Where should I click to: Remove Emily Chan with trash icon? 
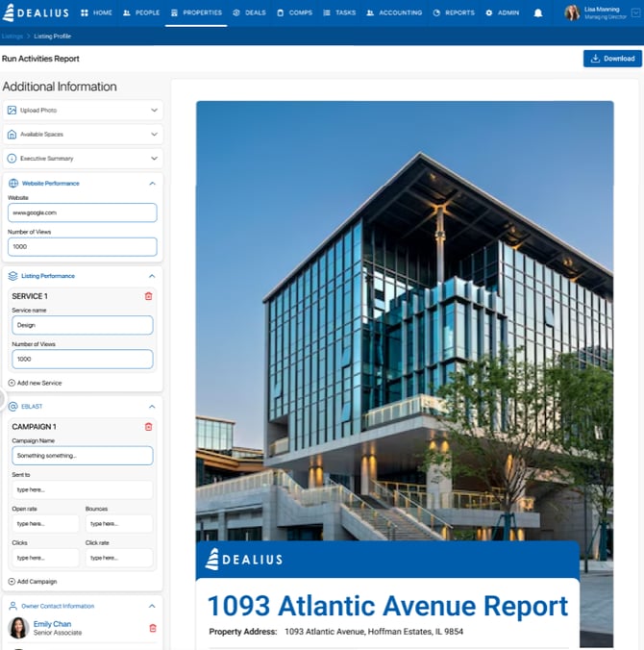pos(153,628)
